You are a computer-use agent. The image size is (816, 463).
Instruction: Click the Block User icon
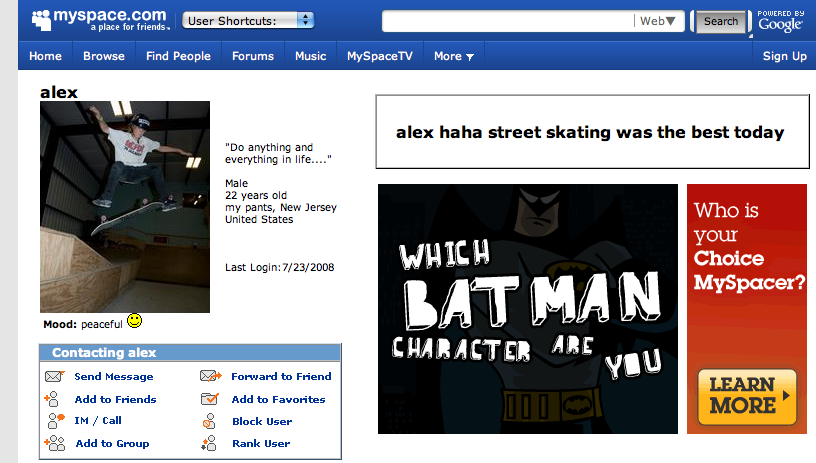coord(210,421)
